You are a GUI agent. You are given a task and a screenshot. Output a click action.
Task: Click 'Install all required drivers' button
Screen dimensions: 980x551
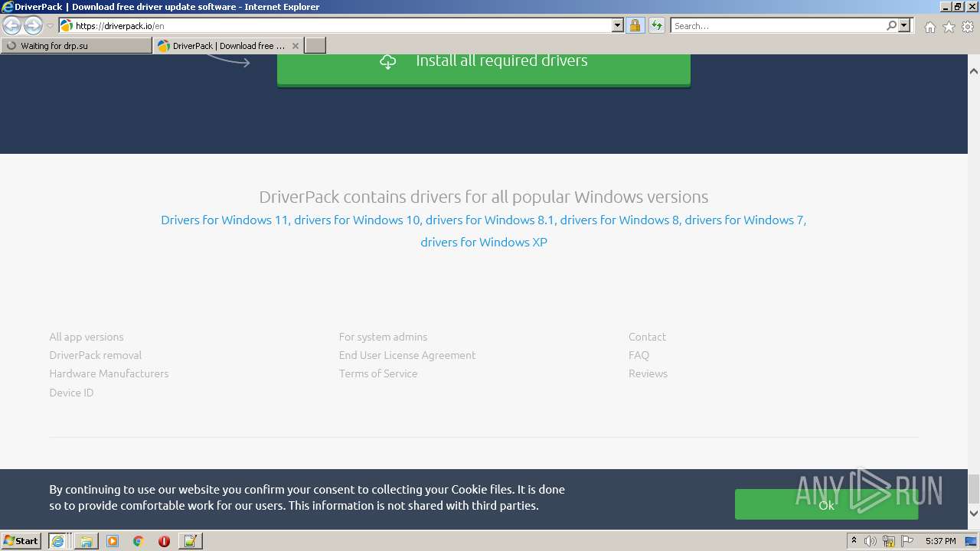coord(484,69)
